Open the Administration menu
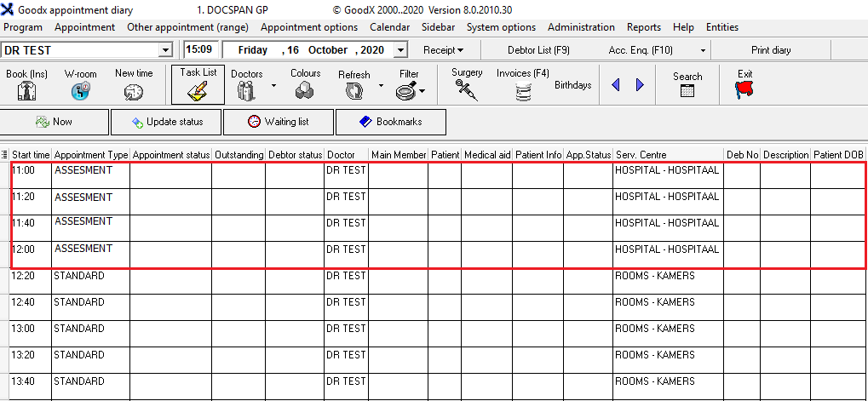This screenshot has width=868, height=401. 581,27
